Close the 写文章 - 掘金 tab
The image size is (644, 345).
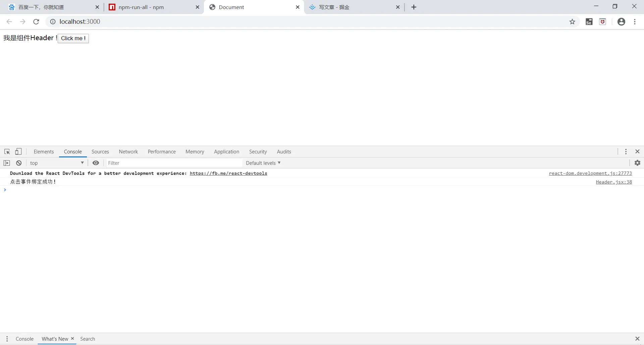pyautogui.click(x=398, y=7)
